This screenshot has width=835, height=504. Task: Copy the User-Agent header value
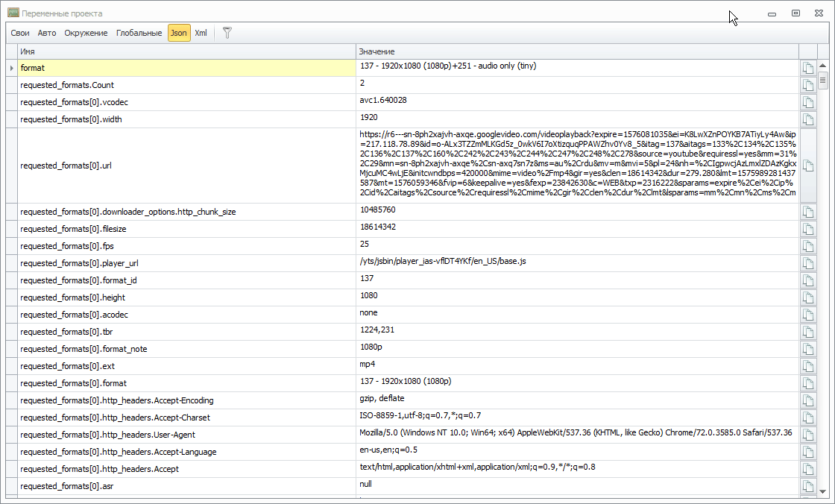point(807,435)
